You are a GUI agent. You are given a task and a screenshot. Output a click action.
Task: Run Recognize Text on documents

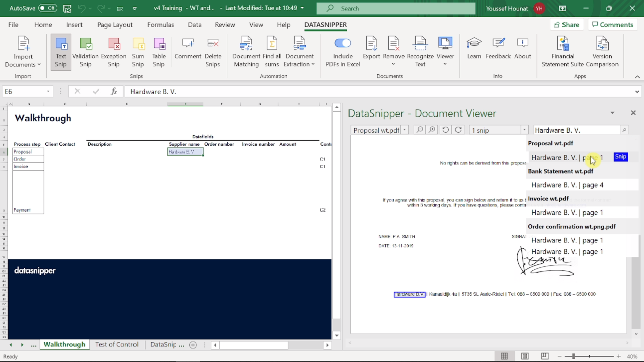pyautogui.click(x=420, y=52)
